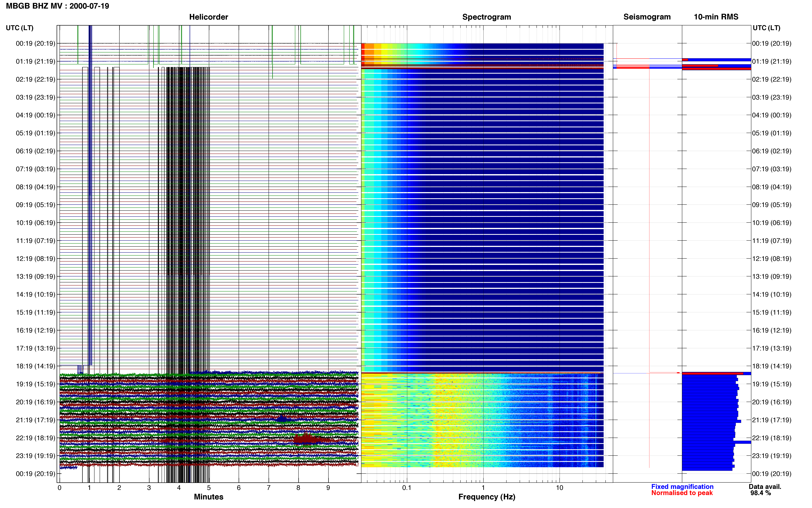This screenshot has width=812, height=508.
Task: Click the '9' tick on Minutes axis
Action: click(328, 488)
